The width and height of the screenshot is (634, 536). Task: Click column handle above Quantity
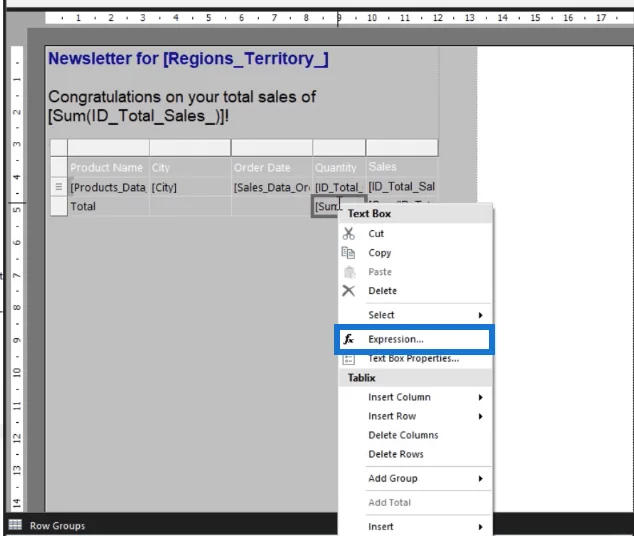[339, 148]
